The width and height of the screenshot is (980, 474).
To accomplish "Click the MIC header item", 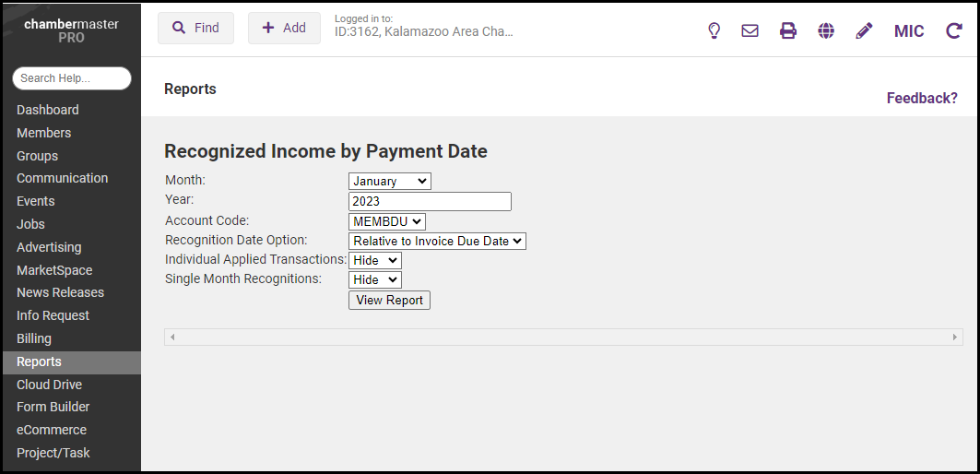I will pos(909,30).
